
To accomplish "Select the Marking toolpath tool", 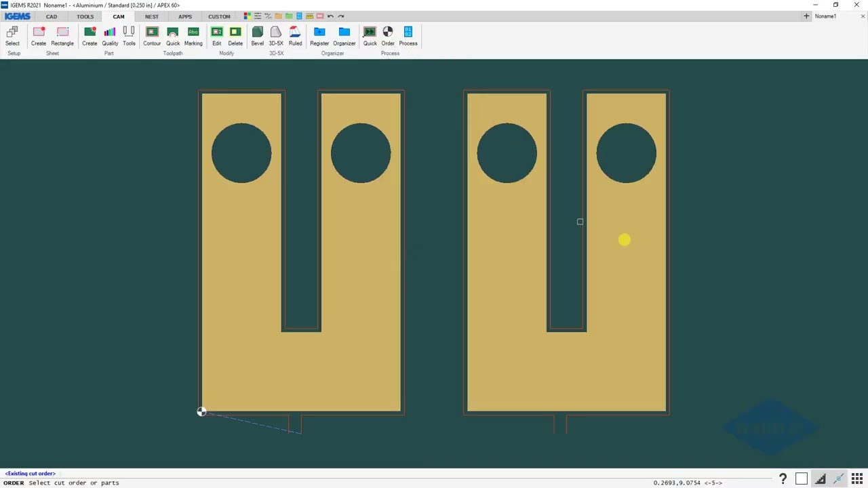I will (x=193, y=37).
